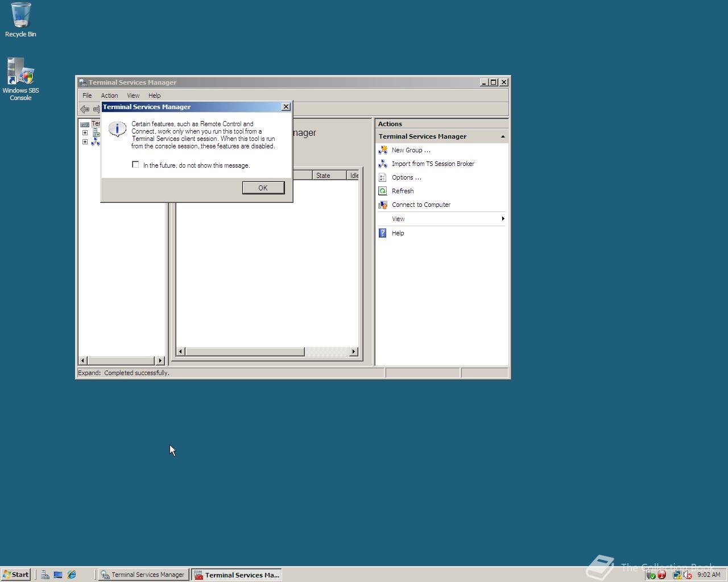Click the muted volume tray icon

point(688,575)
